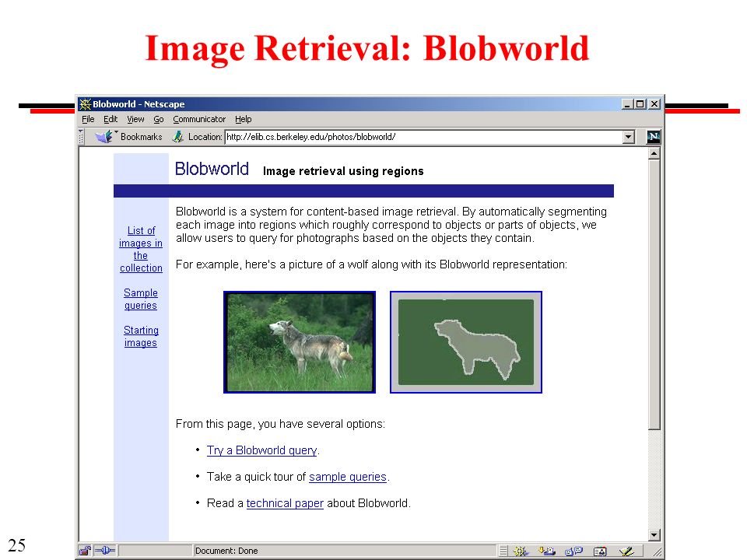Open the Communicator menu
This screenshot has width=747, height=560.
(x=199, y=119)
